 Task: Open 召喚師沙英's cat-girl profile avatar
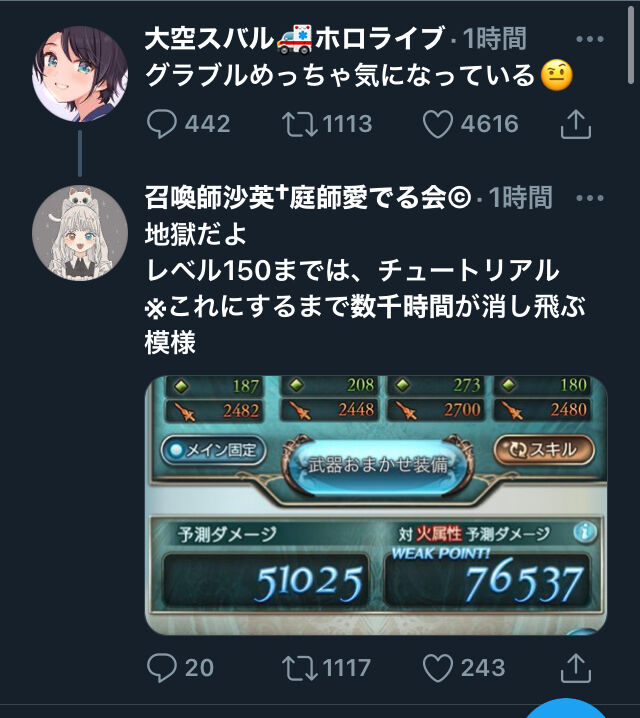80,233
